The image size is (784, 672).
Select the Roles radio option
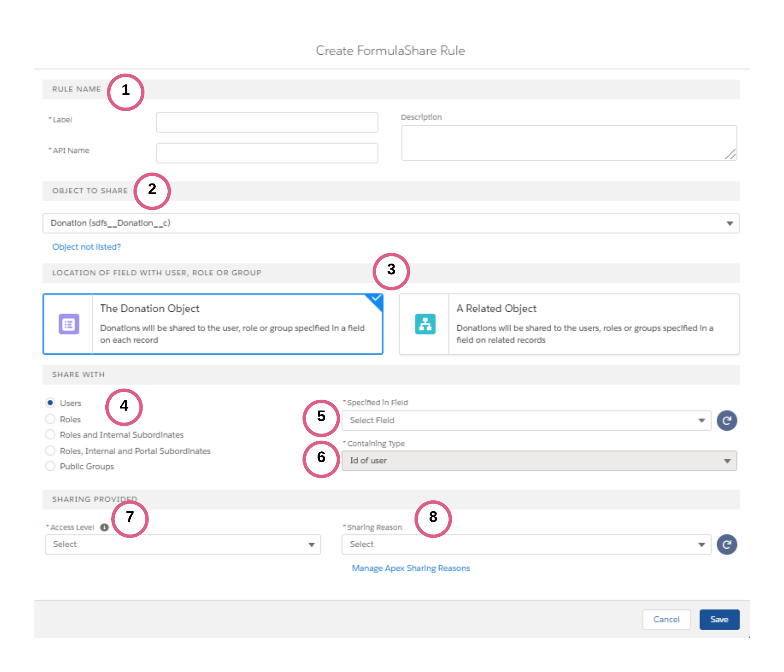(x=51, y=419)
